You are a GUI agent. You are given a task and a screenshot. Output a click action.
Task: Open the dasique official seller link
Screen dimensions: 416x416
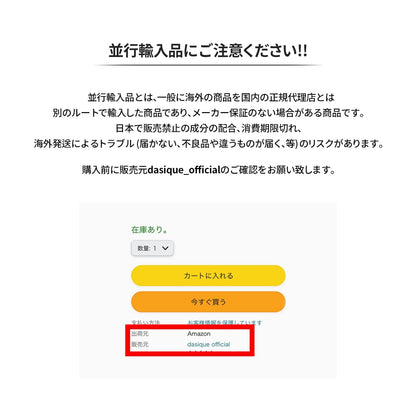click(x=209, y=344)
